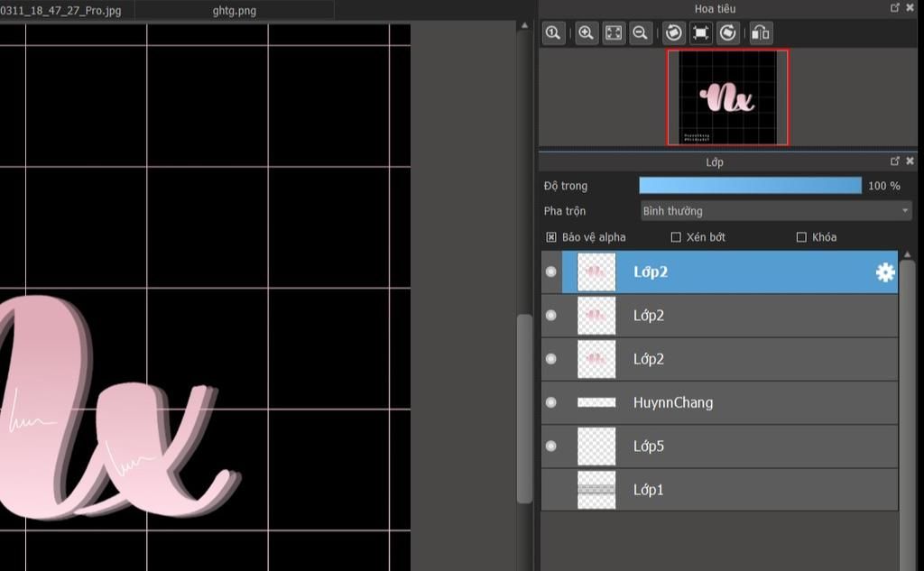The width and height of the screenshot is (924, 571).
Task: Click layer list scroll up arrow
Action: [x=908, y=254]
